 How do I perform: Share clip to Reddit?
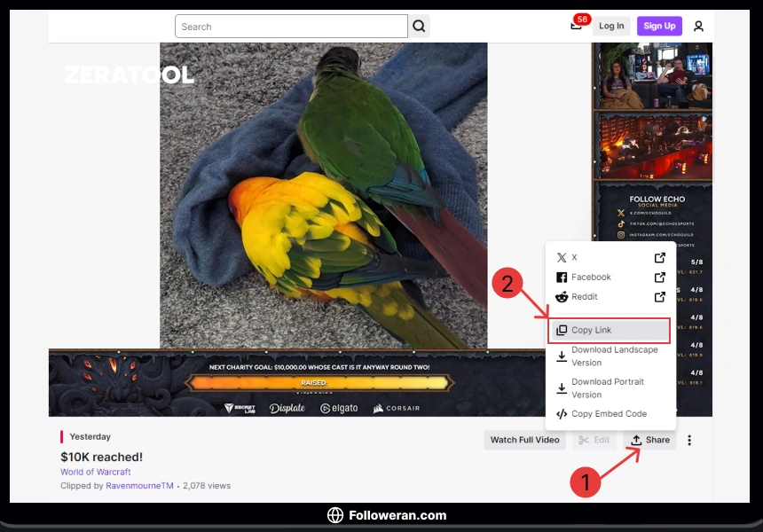pyautogui.click(x=585, y=297)
